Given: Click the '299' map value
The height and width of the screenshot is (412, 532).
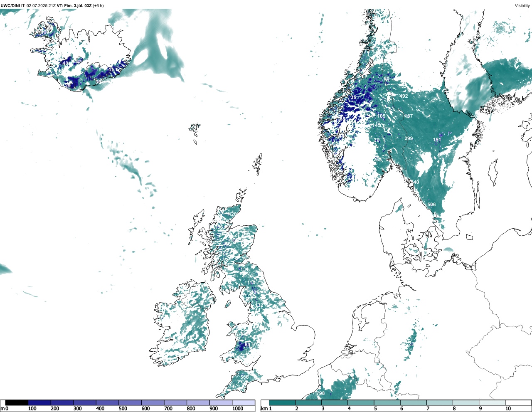Looking at the screenshot, I should click(409, 138).
